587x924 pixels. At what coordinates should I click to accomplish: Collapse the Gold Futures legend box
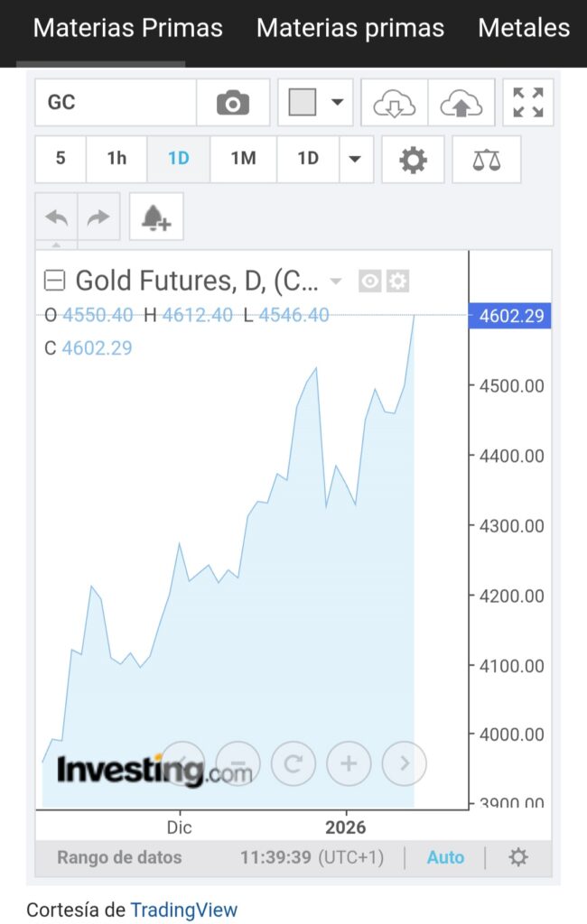[x=54, y=282]
